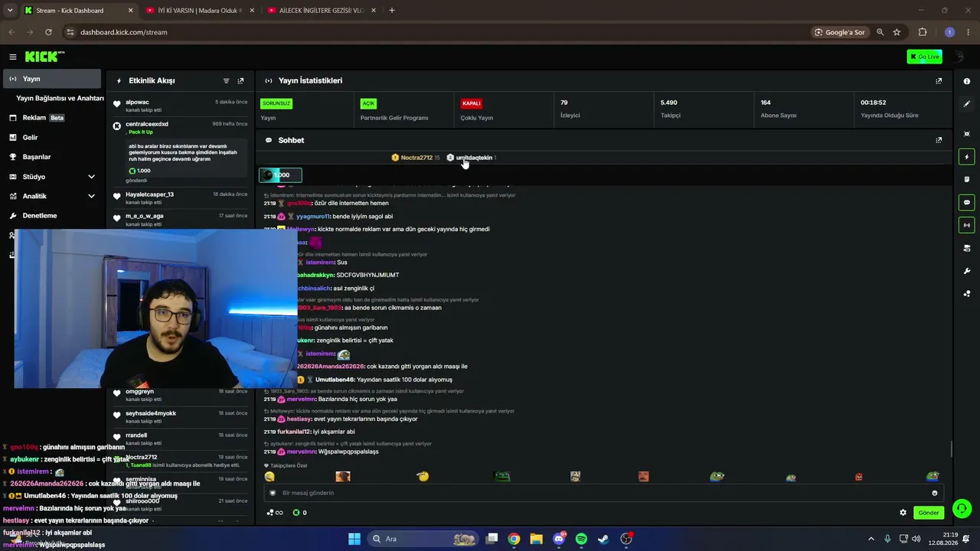Open chat settings gear icon
Viewport: 980px width, 551px height.
tap(903, 513)
